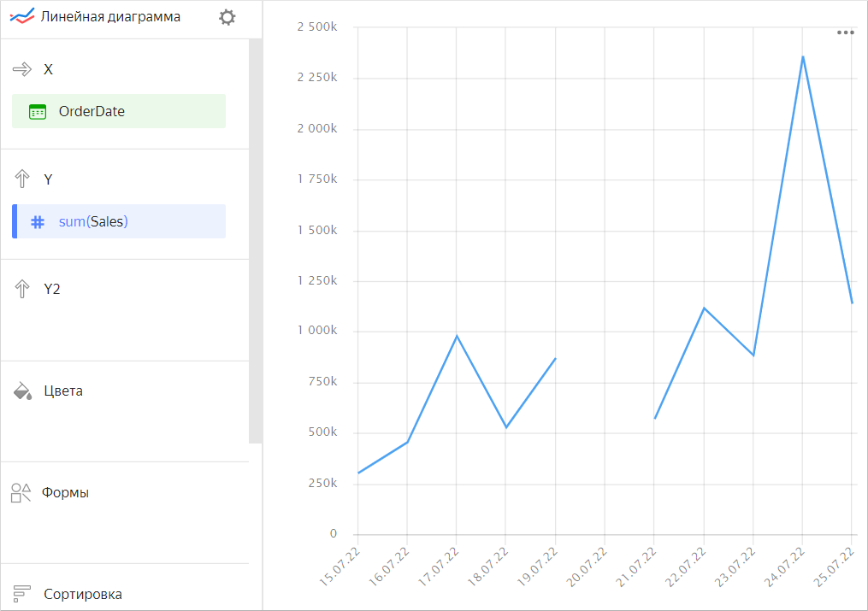
Task: Click the Y2 axis up-arrow icon
Action: click(21, 290)
